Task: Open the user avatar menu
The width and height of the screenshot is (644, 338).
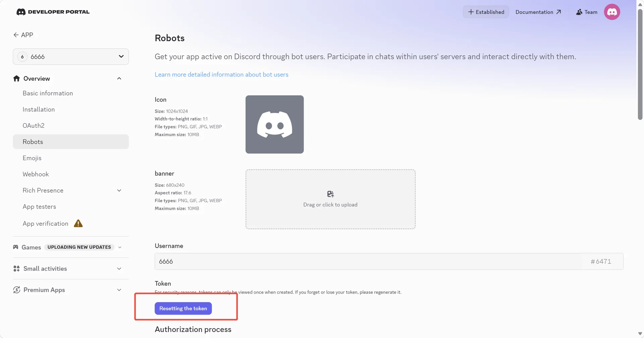Action: coord(612,12)
